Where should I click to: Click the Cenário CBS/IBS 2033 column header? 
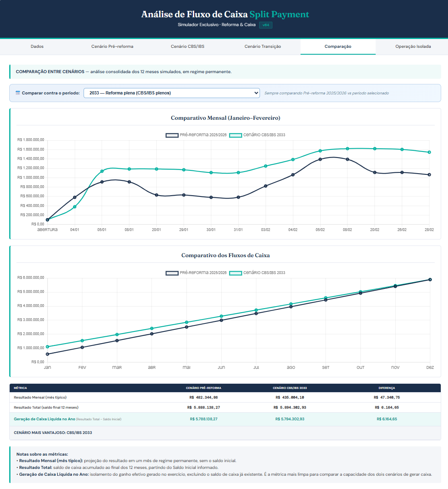[290, 388]
